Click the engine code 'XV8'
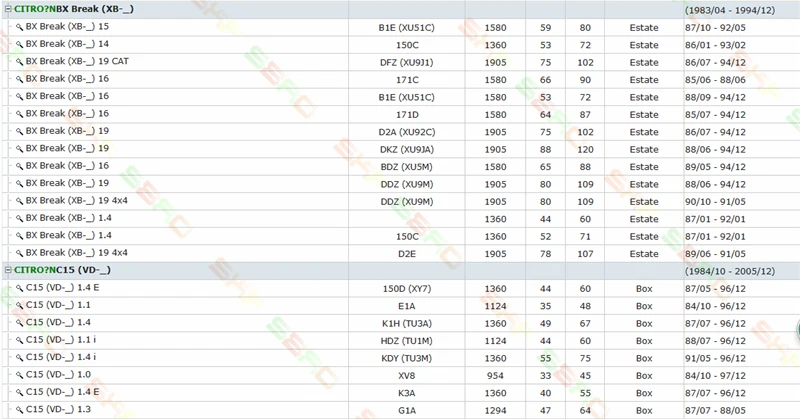This screenshot has width=800, height=419. point(407,376)
